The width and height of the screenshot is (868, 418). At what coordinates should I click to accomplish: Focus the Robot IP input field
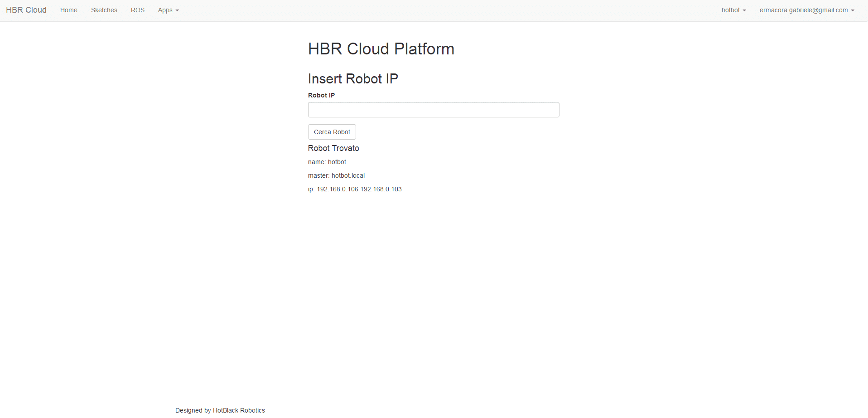(434, 110)
